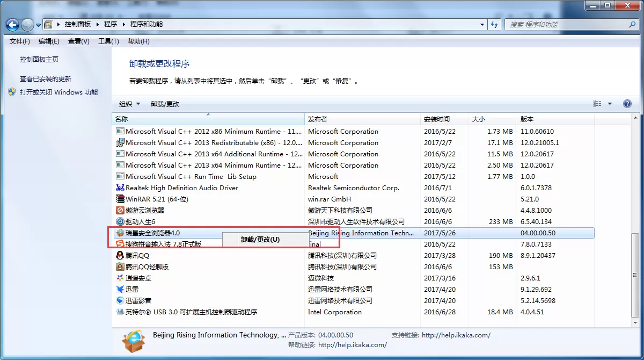Select the 腾讯QQ轻聊版 program name
This screenshot has height=360, width=644.
(x=147, y=267)
